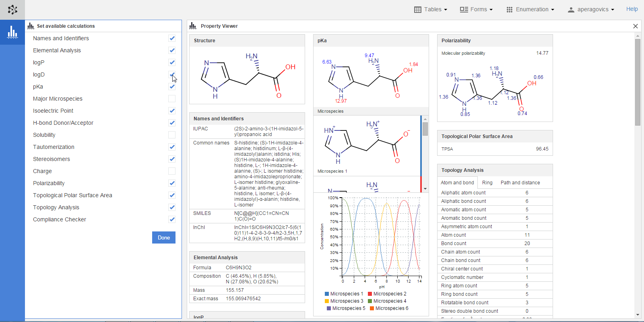The height and width of the screenshot is (322, 644).
Task: Open the Help link
Action: pyautogui.click(x=632, y=9)
